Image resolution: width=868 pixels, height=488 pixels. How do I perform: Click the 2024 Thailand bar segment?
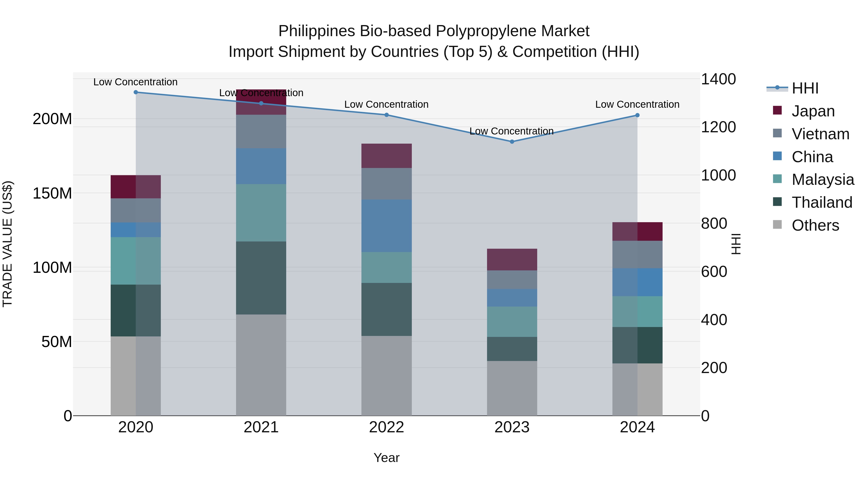[x=637, y=345]
